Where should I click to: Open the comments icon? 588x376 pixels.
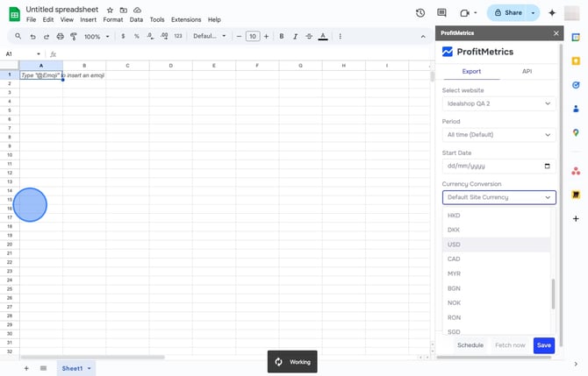(x=441, y=13)
